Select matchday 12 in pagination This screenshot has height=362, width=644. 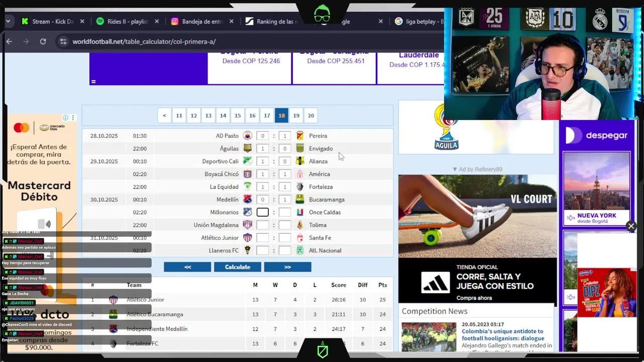point(193,116)
